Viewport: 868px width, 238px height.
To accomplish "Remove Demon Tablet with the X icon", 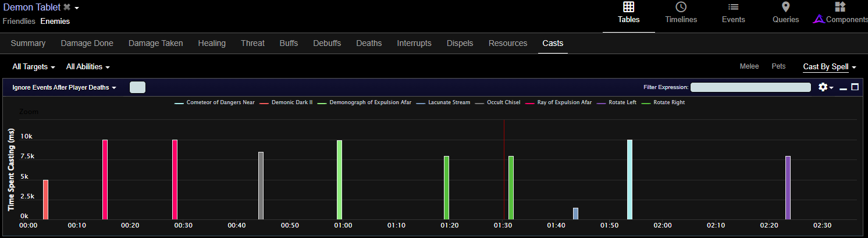I will pyautogui.click(x=67, y=7).
